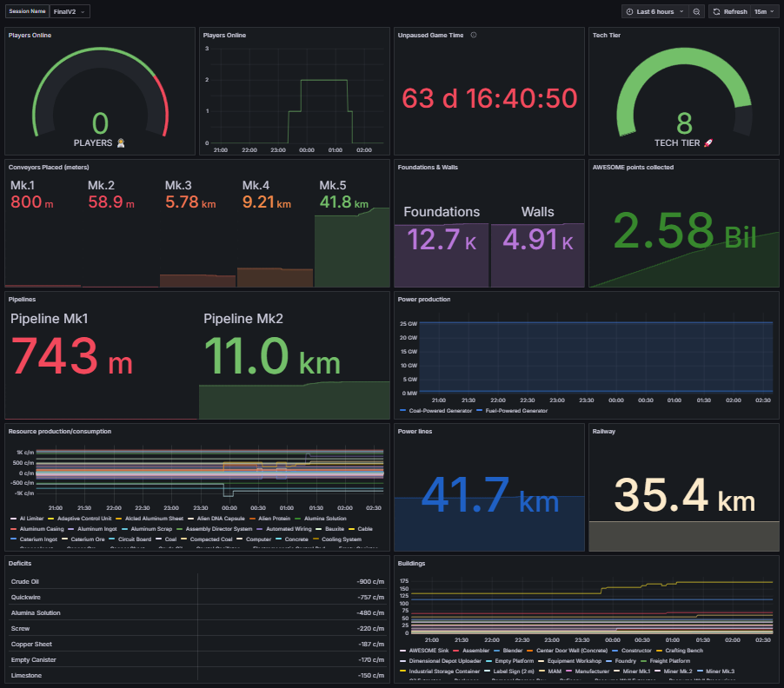Screen dimensions: 784x688
Task: Toggle Fuel-Powered Generator series in legend
Action: click(516, 411)
